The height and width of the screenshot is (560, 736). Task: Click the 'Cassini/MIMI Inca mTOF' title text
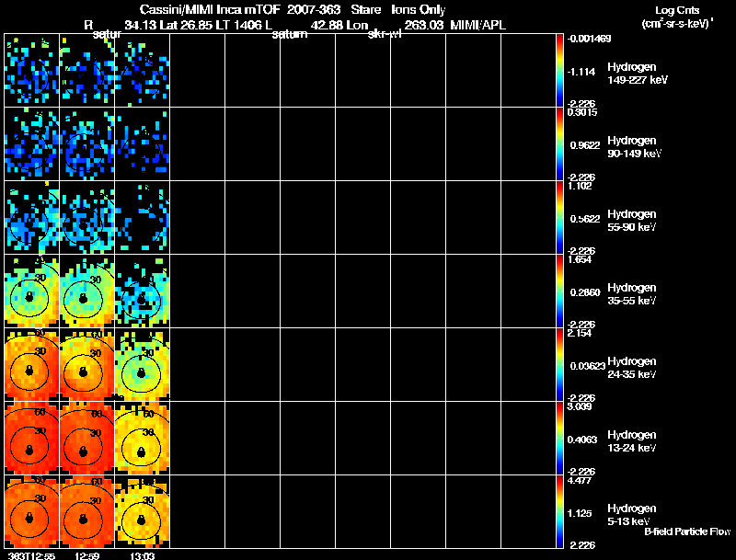click(210, 10)
